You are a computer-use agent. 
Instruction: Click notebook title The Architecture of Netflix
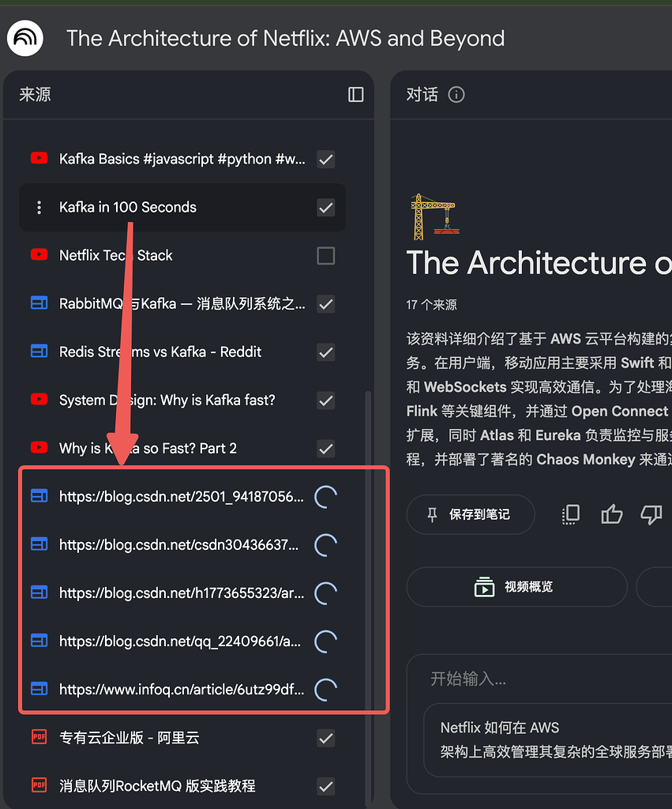(x=286, y=38)
